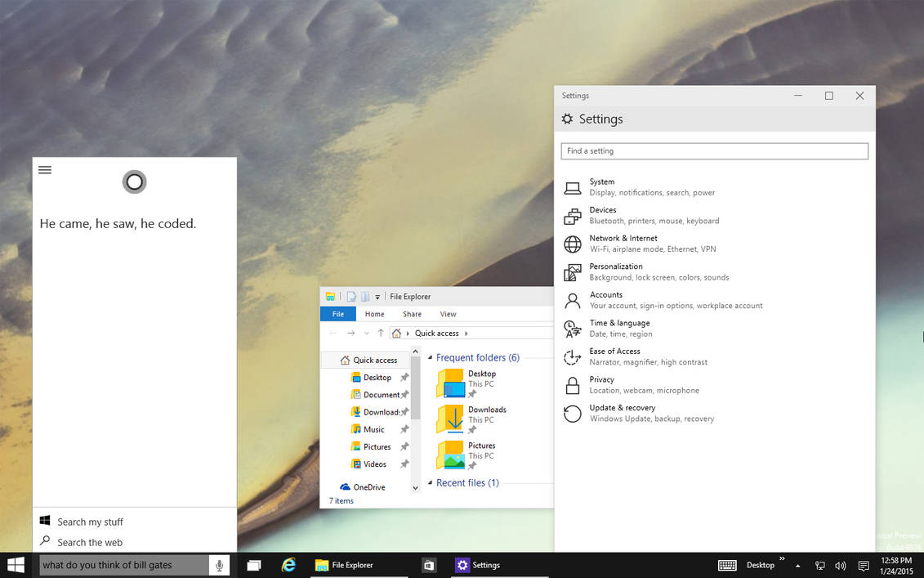The height and width of the screenshot is (578, 924).
Task: Show hidden system tray icons
Action: [798, 566]
